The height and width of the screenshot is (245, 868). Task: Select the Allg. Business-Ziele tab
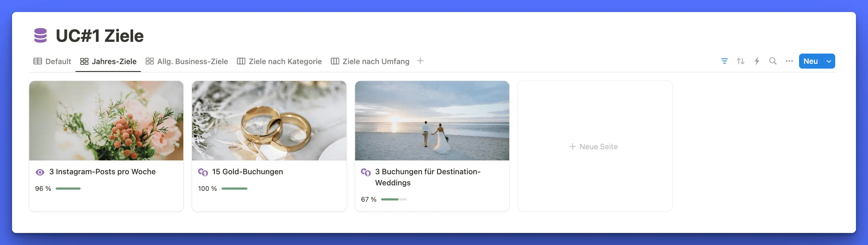click(x=187, y=61)
